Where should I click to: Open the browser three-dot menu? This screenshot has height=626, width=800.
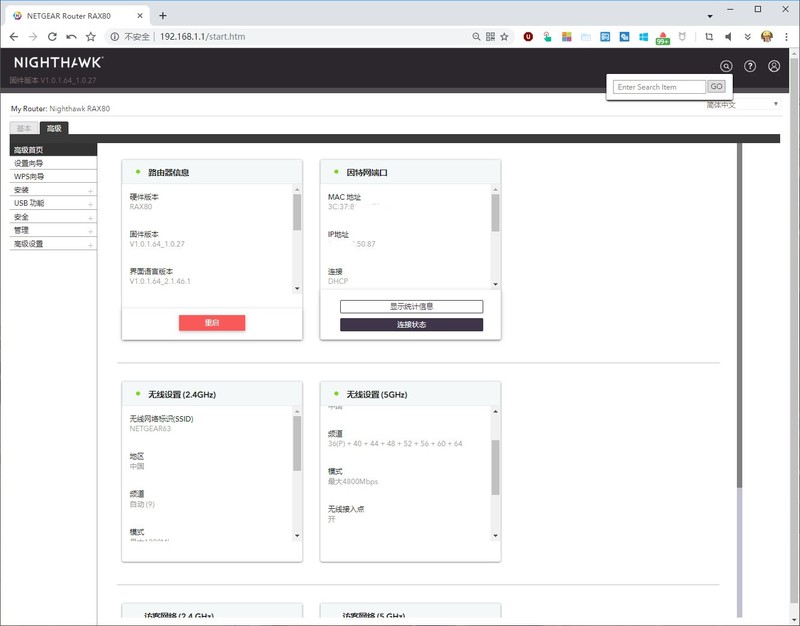(x=786, y=37)
